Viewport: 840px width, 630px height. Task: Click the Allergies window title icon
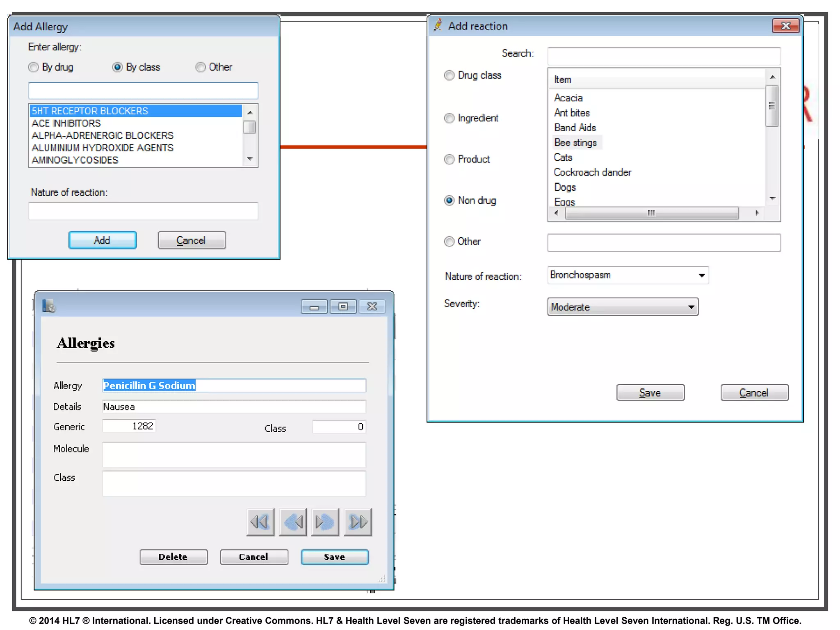(x=49, y=306)
